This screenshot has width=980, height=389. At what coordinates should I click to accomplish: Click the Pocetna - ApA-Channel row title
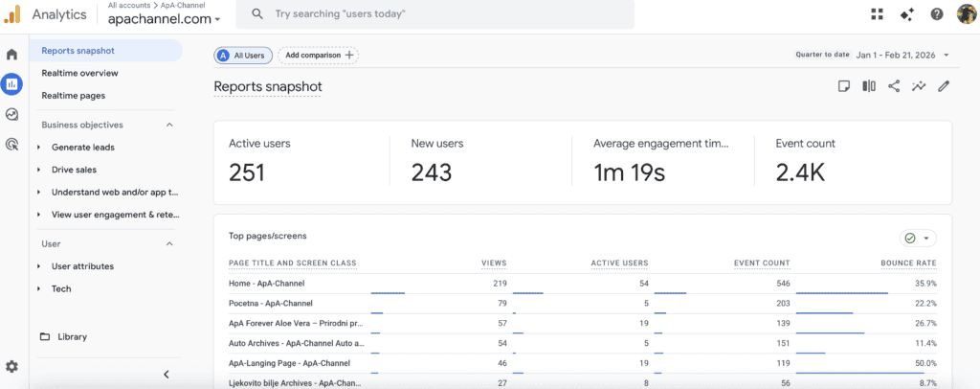270,304
